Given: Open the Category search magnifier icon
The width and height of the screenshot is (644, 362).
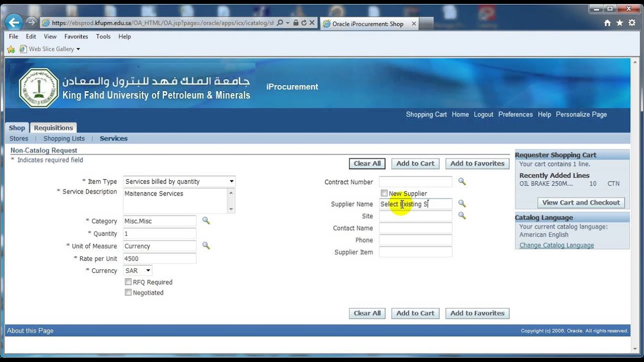Looking at the screenshot, I should tap(206, 221).
